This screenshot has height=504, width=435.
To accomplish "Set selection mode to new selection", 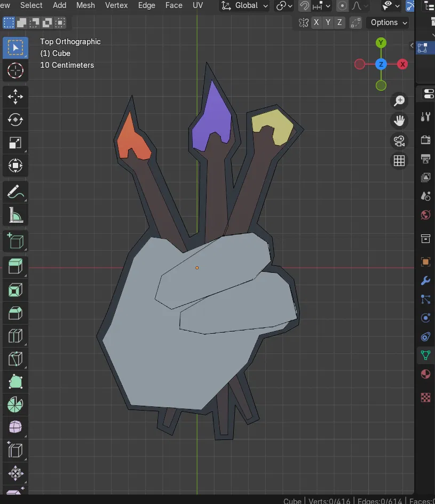I will click(9, 22).
